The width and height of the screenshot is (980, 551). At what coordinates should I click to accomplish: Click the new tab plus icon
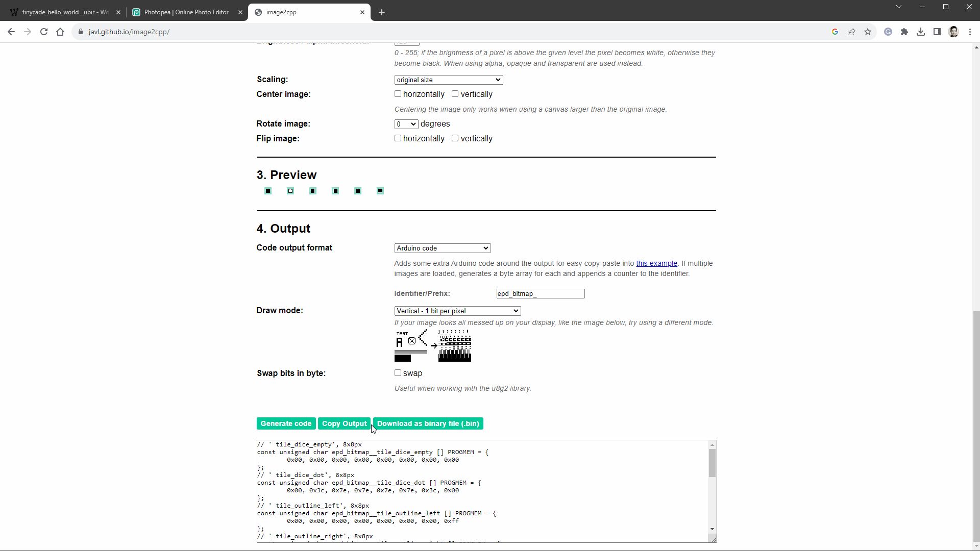382,12
